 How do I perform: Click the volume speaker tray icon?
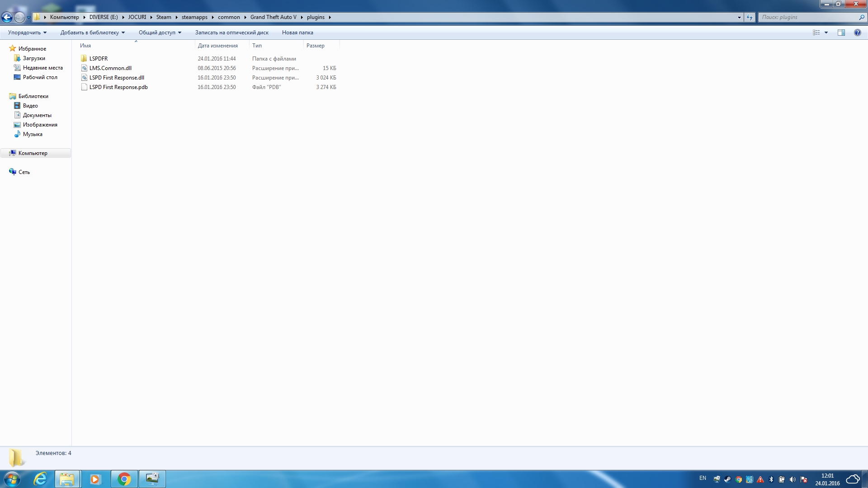click(792, 479)
